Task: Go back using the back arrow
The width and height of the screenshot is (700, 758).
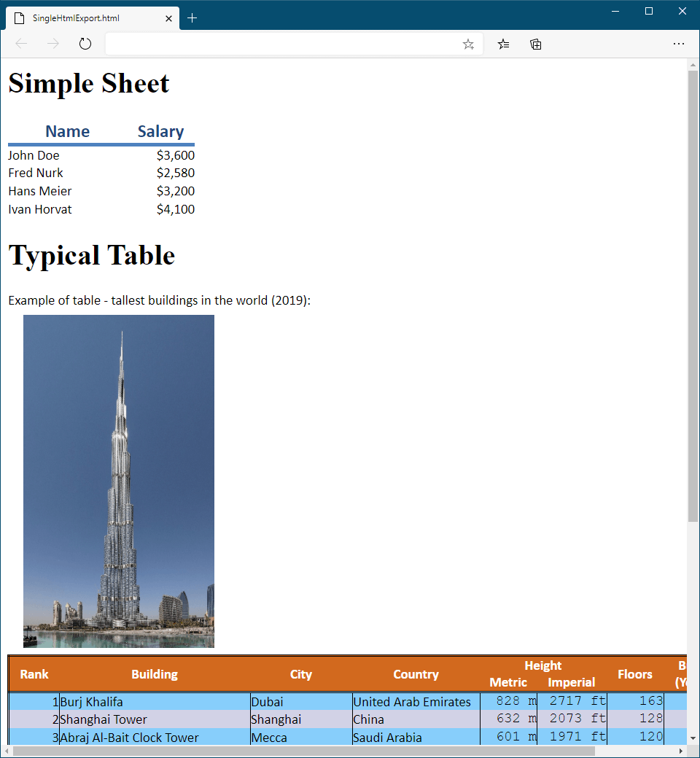Action: pos(20,44)
